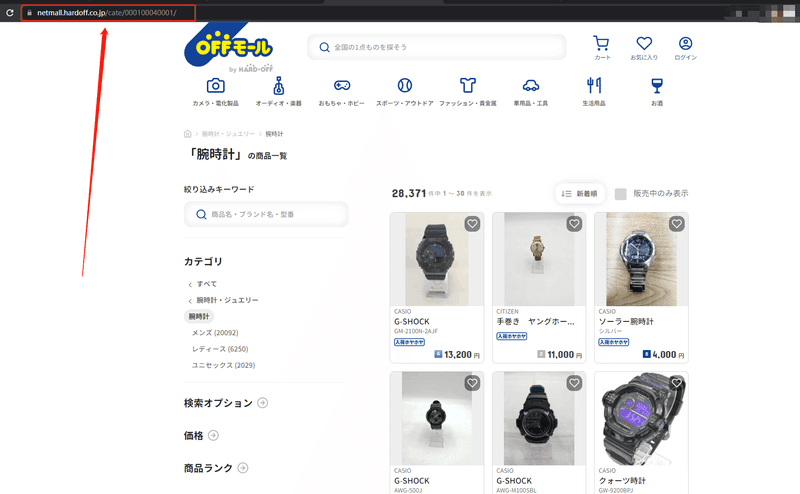
Task: Filter by メンズ (20092)
Action: 215,333
